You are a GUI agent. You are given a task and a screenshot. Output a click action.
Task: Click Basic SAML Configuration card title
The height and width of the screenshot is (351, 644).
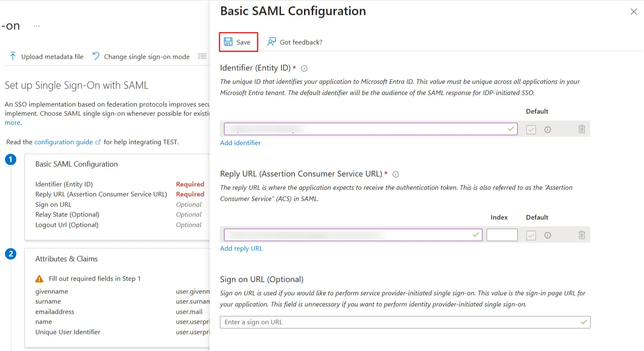tap(77, 164)
